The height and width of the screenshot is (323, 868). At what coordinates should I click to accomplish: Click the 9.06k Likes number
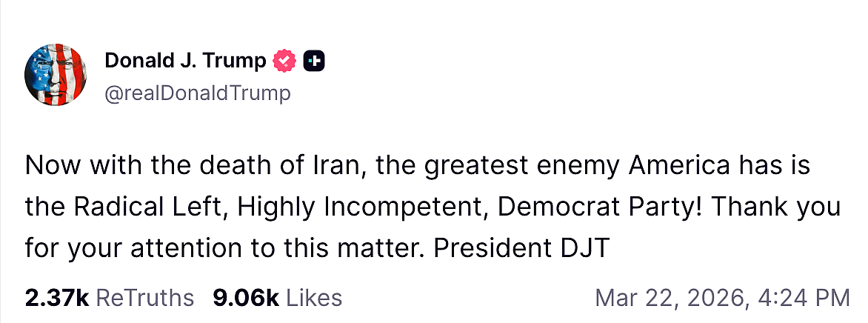pos(246,298)
